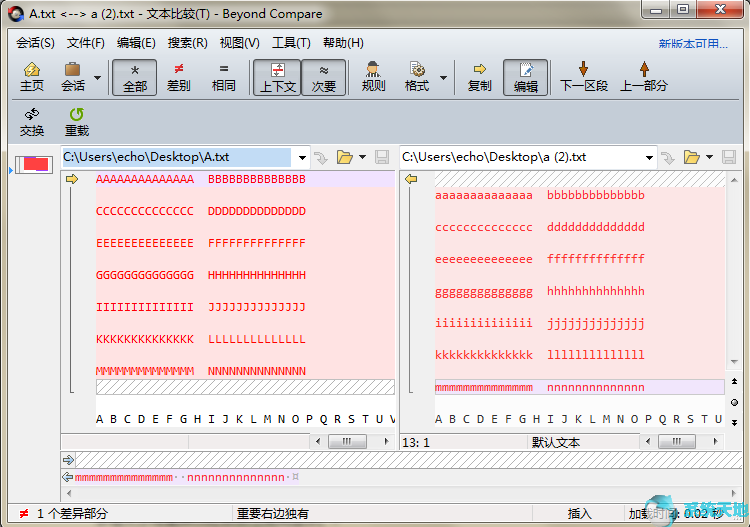
Task: Expand the 会话 toolbar dropdown arrow
Action: tap(98, 77)
